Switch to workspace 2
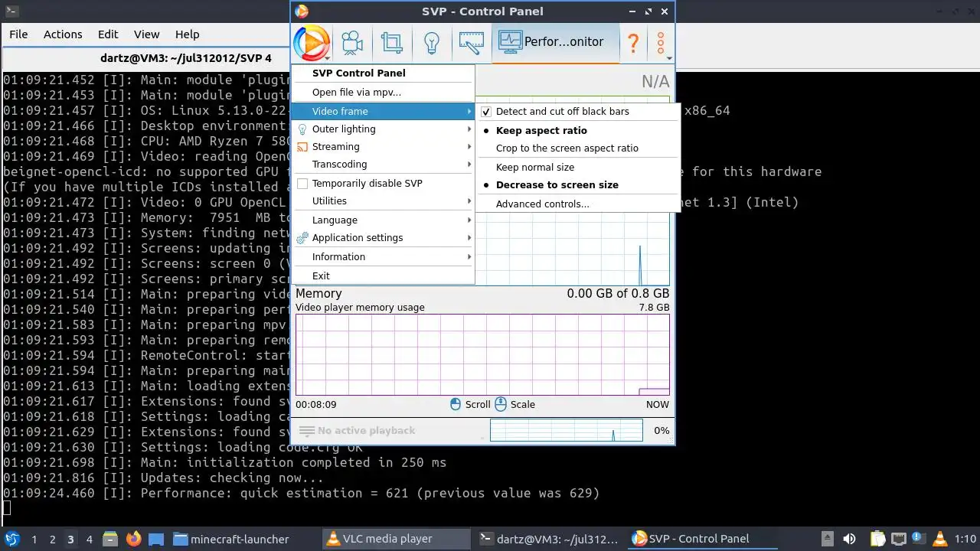Viewport: 980px width, 551px height. click(x=52, y=539)
